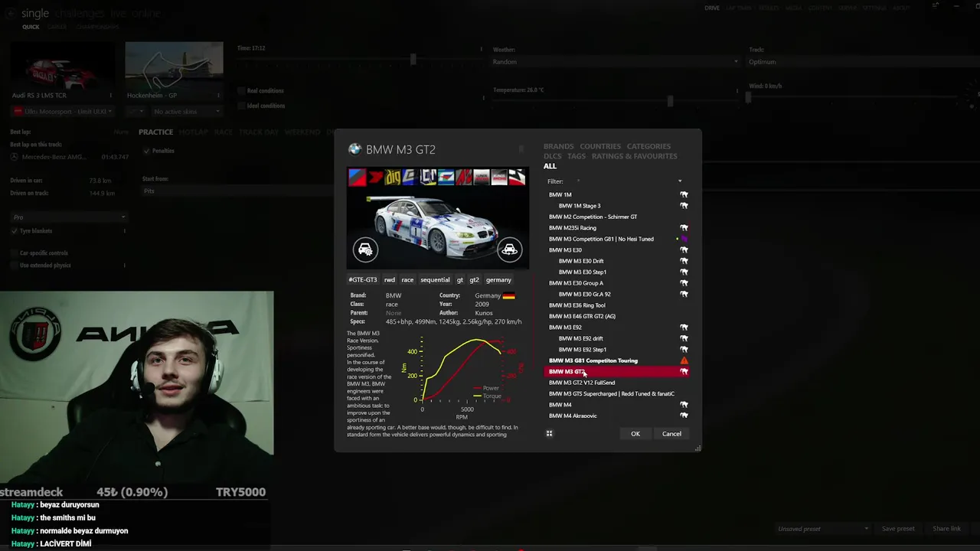Open car setup via the car-gear icon
This screenshot has height=551, width=980.
pos(365,249)
